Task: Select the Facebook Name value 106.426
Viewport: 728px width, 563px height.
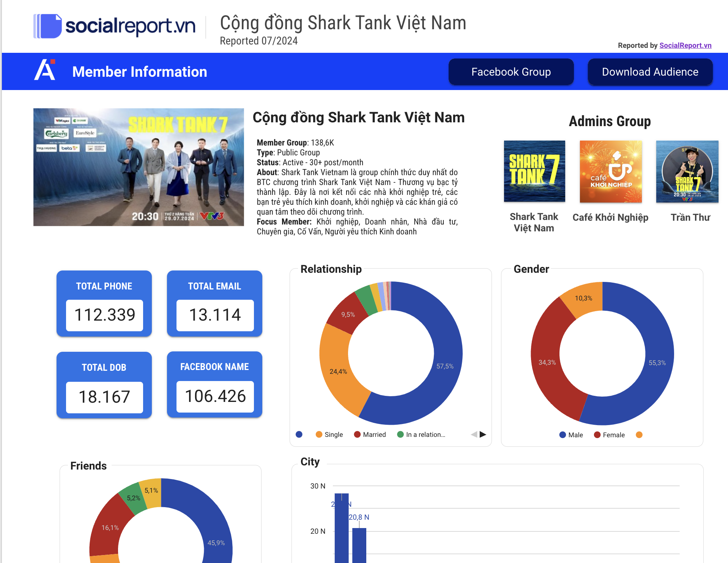Action: (x=215, y=396)
